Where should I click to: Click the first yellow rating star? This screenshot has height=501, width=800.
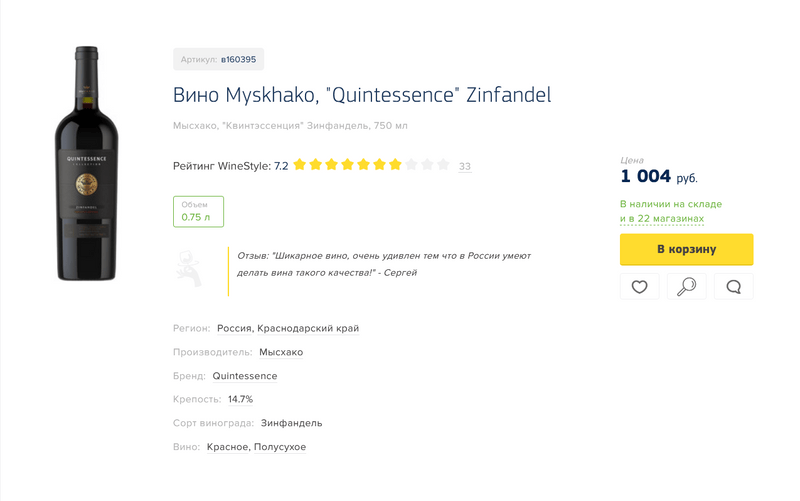(300, 165)
